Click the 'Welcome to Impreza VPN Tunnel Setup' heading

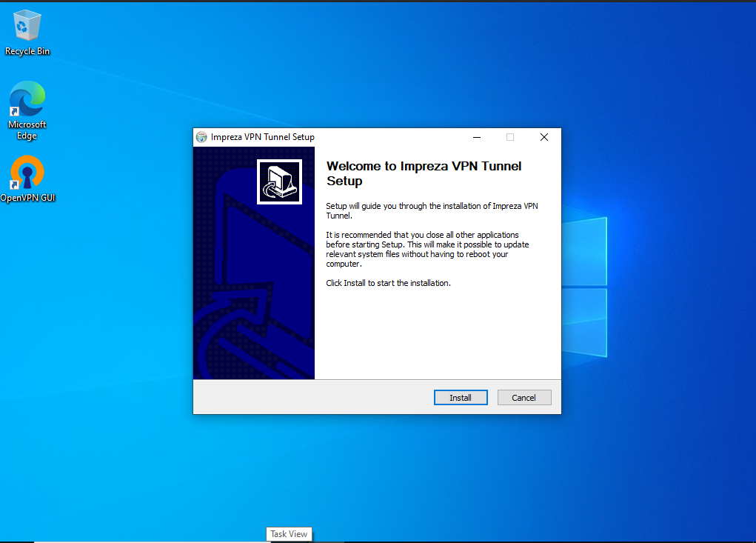pyautogui.click(x=424, y=173)
